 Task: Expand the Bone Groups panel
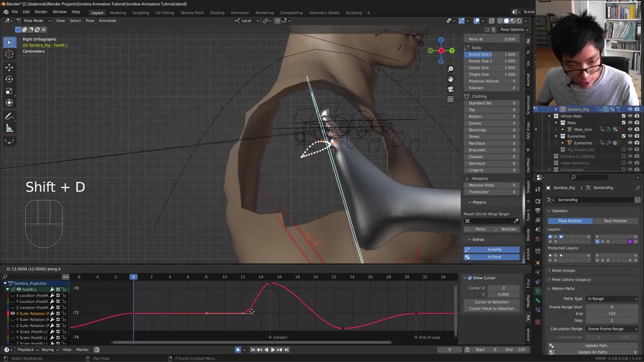coord(563,270)
